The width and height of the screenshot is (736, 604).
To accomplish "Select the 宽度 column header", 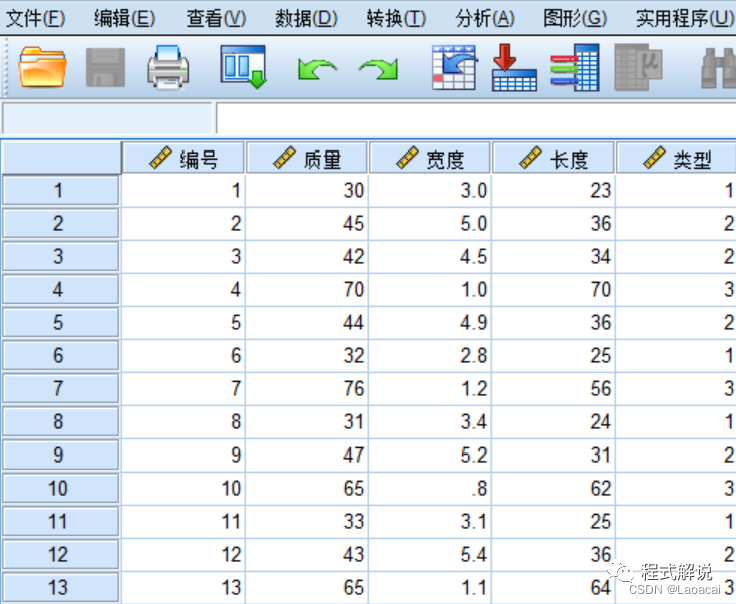I will point(430,158).
